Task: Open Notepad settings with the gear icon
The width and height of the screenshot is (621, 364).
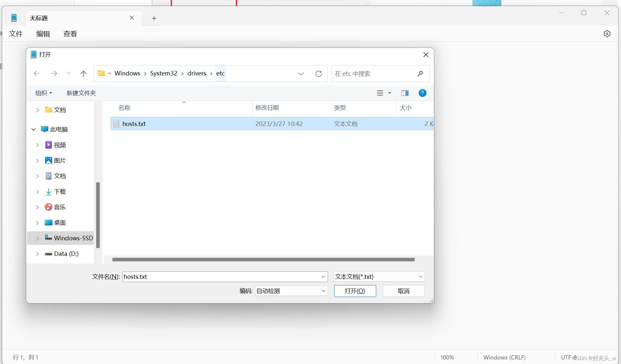Action: 607,34
